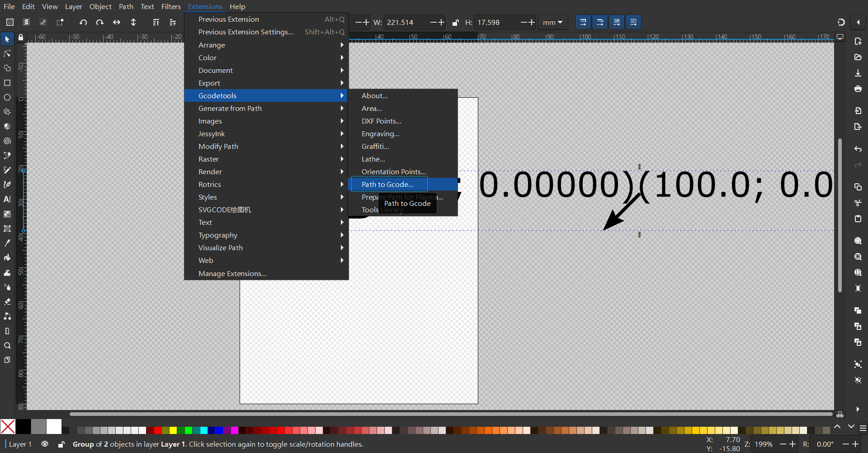Select the Pencil freehand tool
Viewport: 868px width, 453px height.
[x=7, y=170]
